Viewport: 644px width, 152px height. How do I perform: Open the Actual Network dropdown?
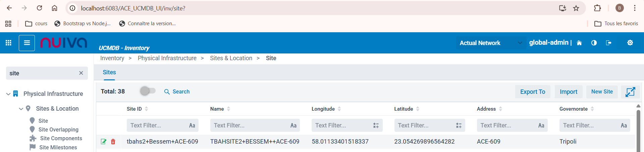point(490,43)
